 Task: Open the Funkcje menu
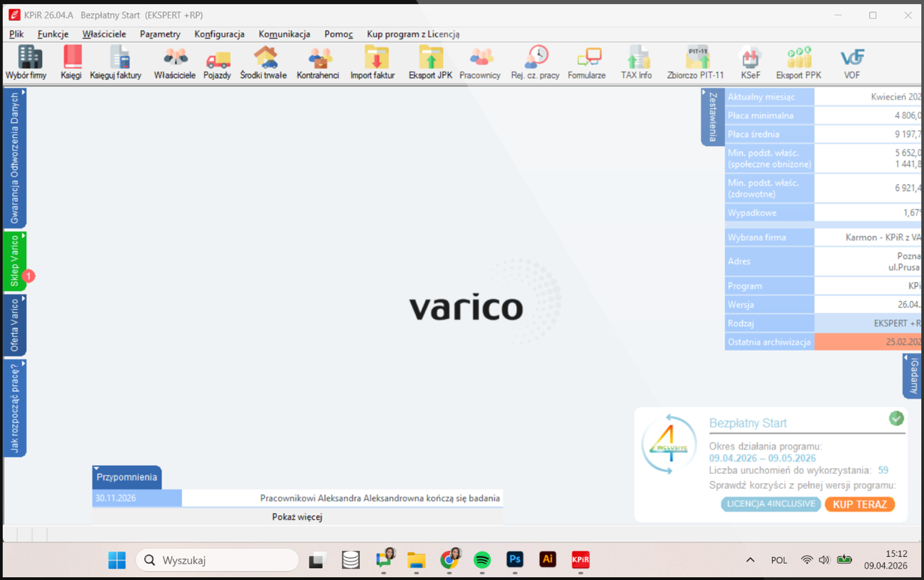(53, 34)
